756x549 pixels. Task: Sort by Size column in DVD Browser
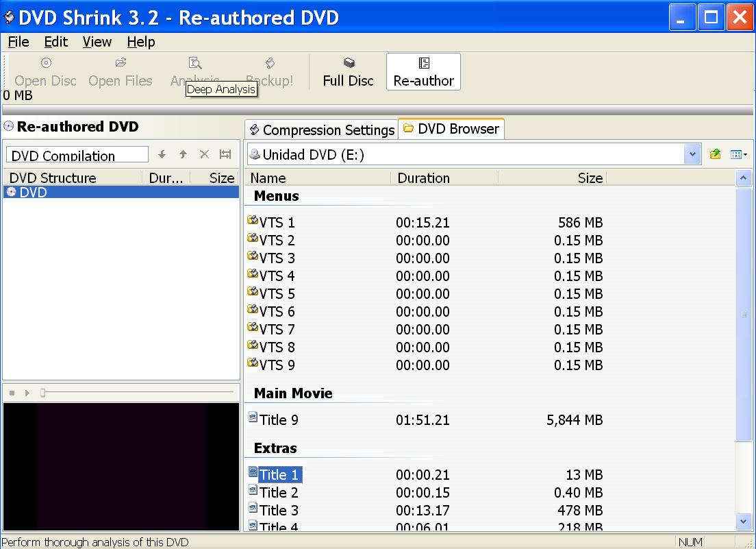pyautogui.click(x=552, y=178)
